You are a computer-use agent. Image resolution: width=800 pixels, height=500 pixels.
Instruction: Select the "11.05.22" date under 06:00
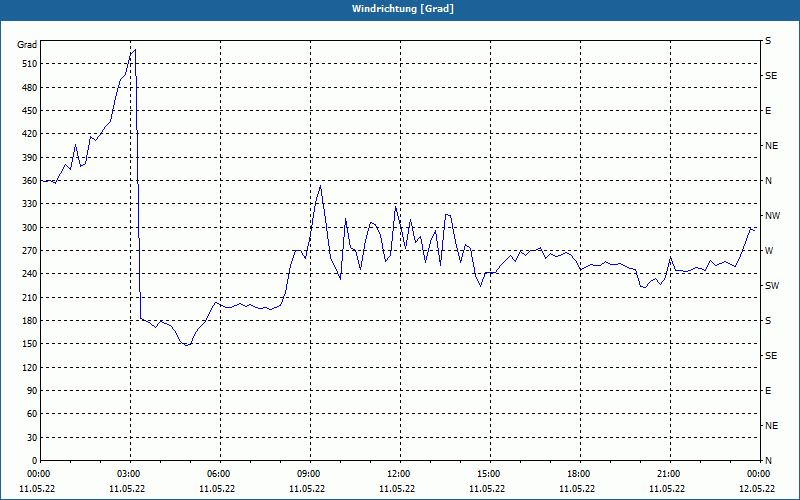[217, 489]
